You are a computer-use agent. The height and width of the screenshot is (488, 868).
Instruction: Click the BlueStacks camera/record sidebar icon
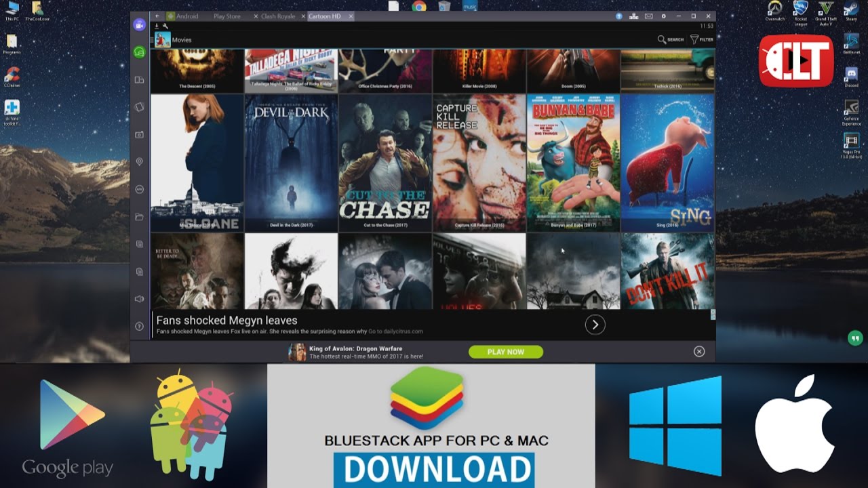click(139, 25)
